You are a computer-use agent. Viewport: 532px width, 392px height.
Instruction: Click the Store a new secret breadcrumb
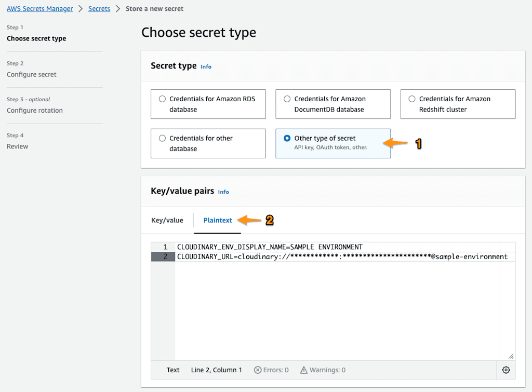pos(154,9)
